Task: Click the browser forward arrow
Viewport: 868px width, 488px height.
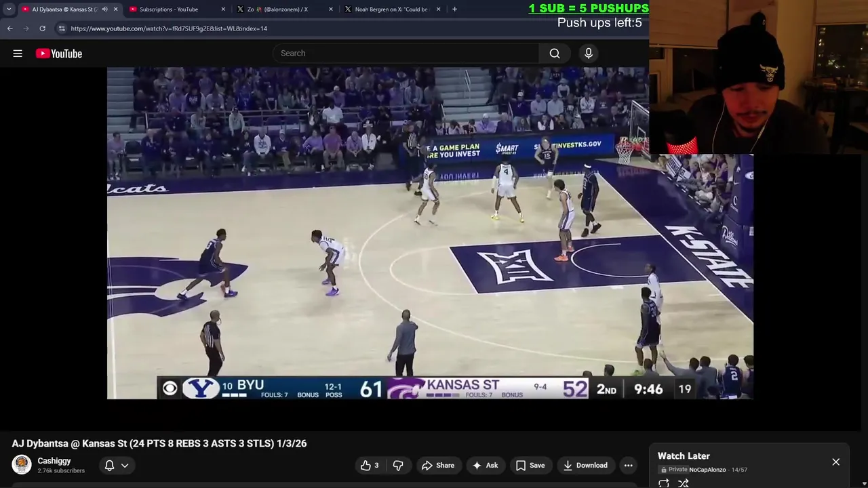Action: pyautogui.click(x=26, y=28)
